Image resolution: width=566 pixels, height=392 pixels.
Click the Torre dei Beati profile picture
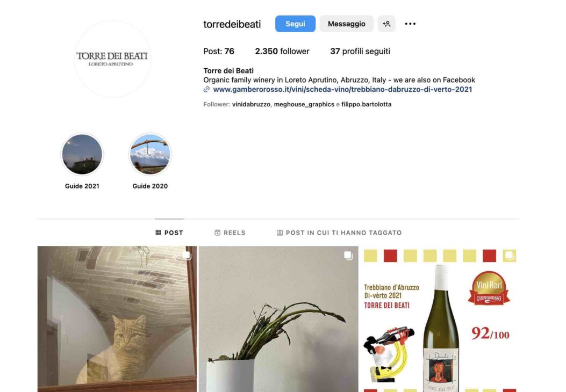(x=113, y=59)
